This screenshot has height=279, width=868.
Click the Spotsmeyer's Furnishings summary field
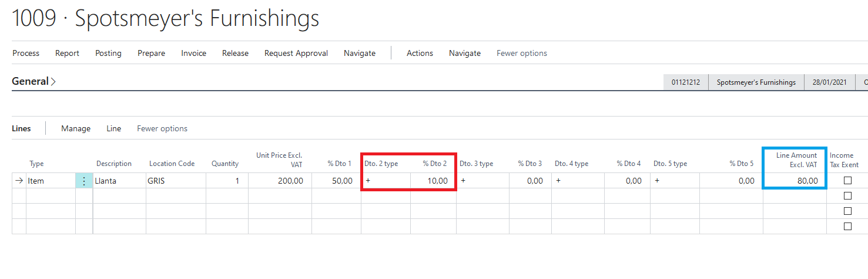[x=756, y=82]
